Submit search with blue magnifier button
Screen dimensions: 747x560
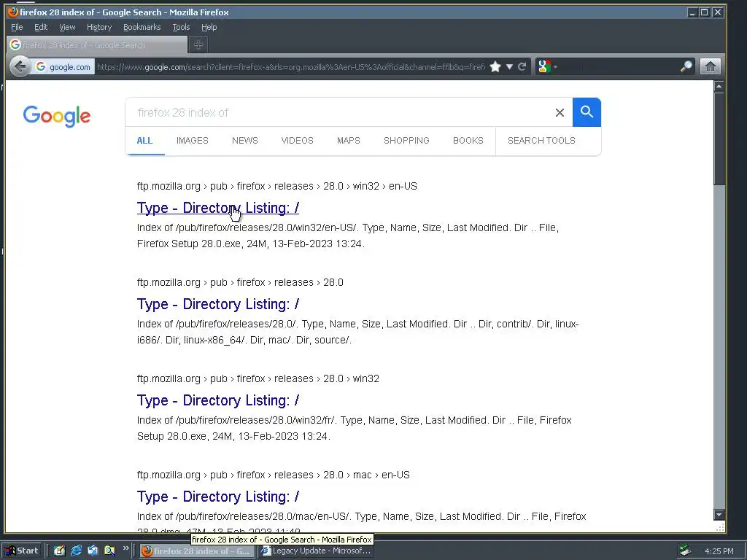click(x=587, y=112)
